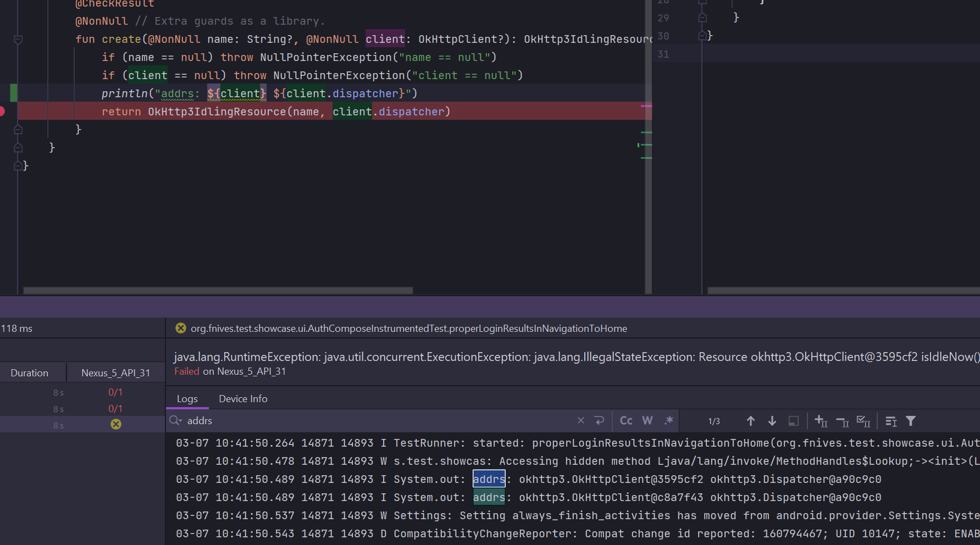Click the RuntimeException error message
This screenshot has height=545, width=980.
(577, 357)
